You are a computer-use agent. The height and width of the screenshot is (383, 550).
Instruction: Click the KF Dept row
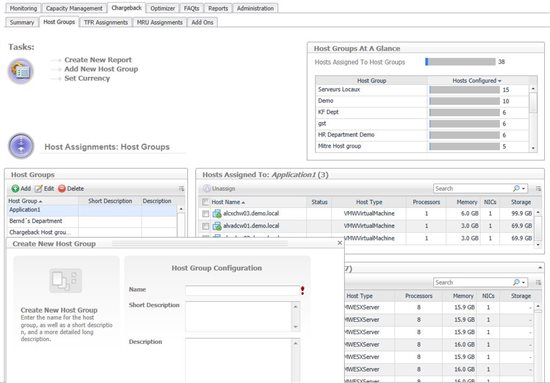click(422, 112)
